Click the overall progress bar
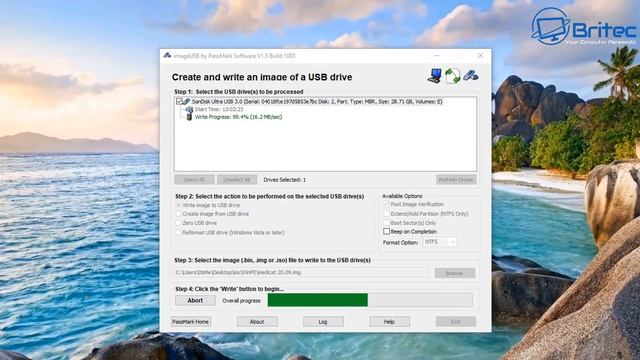 [x=370, y=300]
